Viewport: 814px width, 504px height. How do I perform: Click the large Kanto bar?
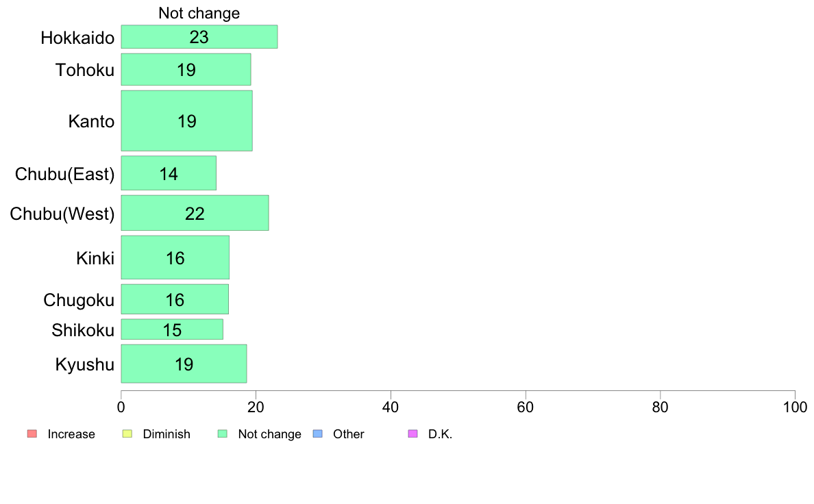tap(187, 121)
